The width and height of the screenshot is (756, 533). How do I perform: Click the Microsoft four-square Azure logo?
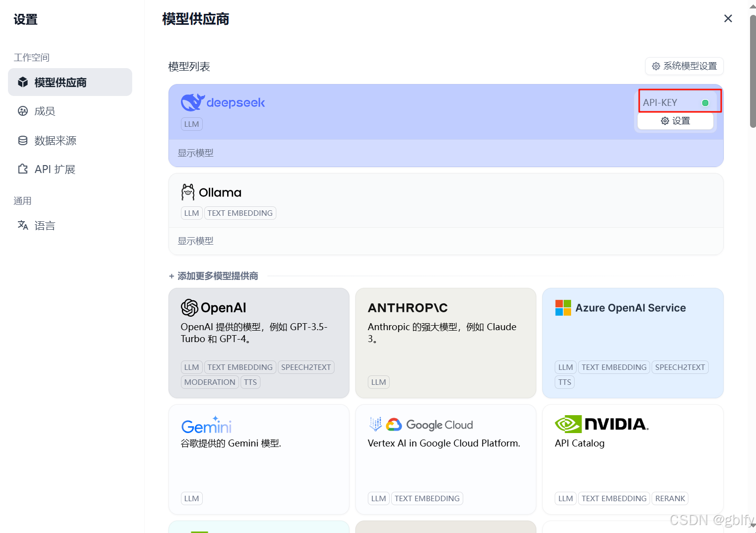(x=563, y=308)
